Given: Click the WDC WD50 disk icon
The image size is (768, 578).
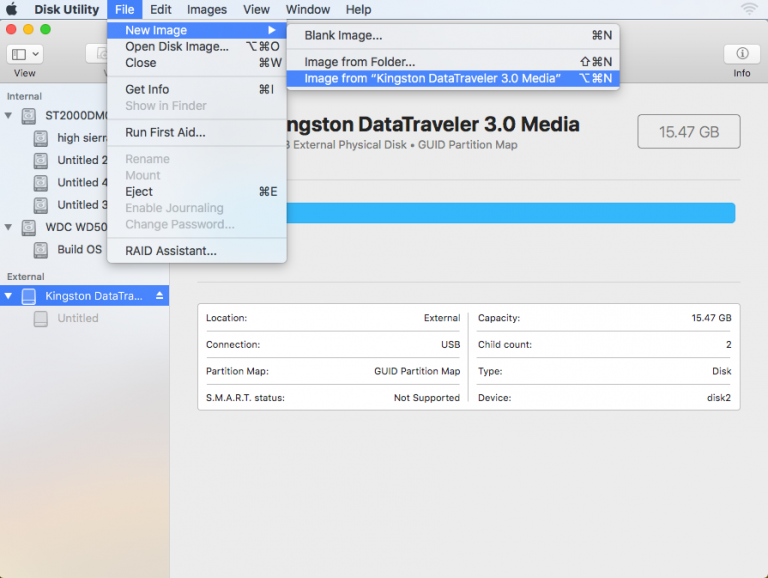Looking at the screenshot, I should (29, 228).
